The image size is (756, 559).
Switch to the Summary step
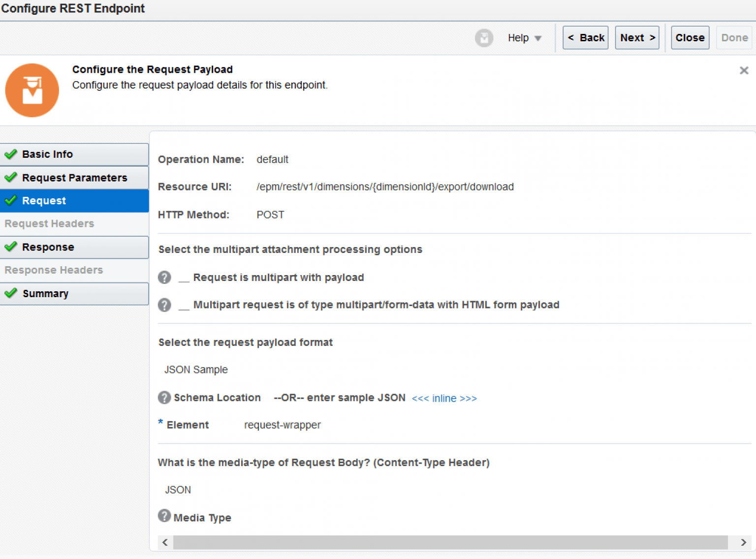[x=46, y=293]
